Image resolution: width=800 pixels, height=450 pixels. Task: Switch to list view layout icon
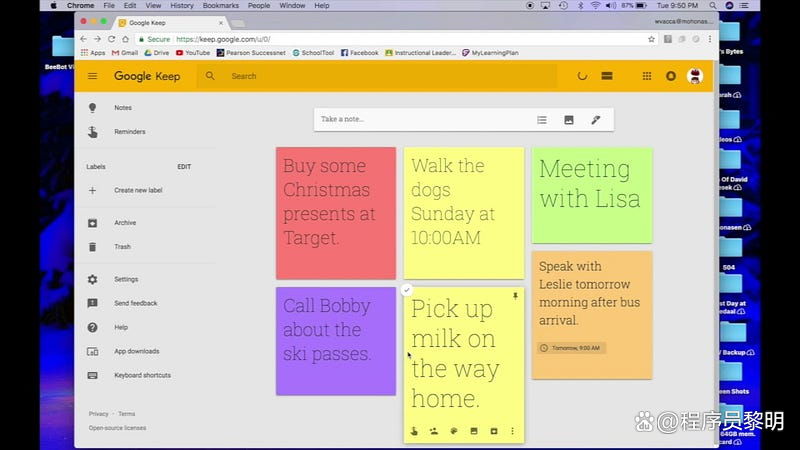click(x=607, y=76)
